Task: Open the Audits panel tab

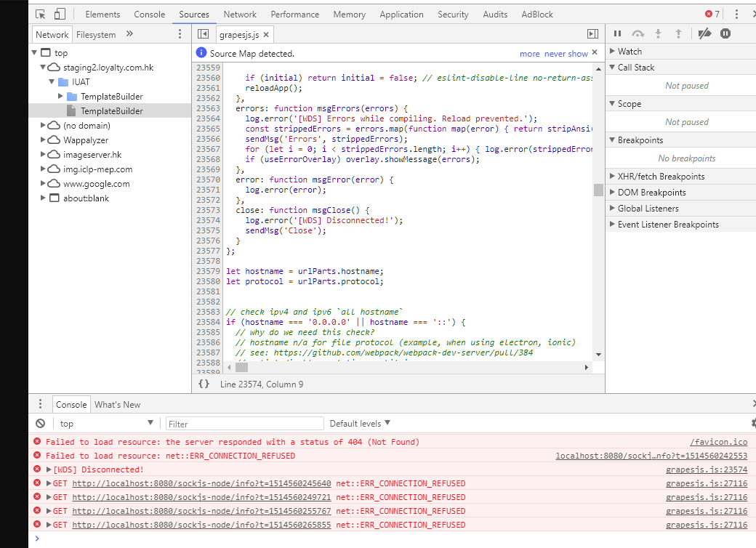Action: pos(495,15)
